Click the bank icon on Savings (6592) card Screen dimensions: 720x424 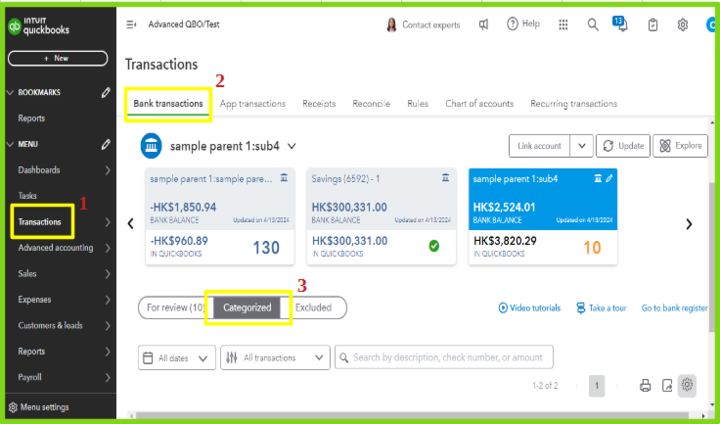coord(445,178)
